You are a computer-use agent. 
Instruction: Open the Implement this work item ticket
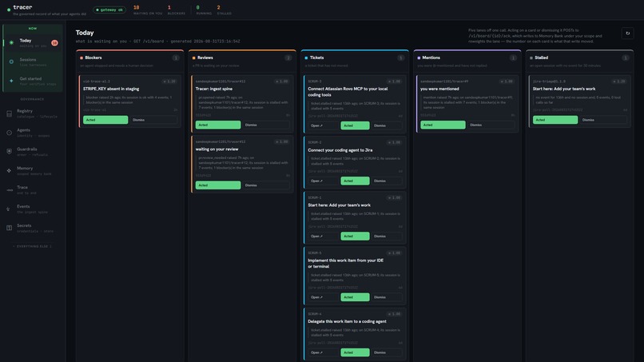coord(324,297)
